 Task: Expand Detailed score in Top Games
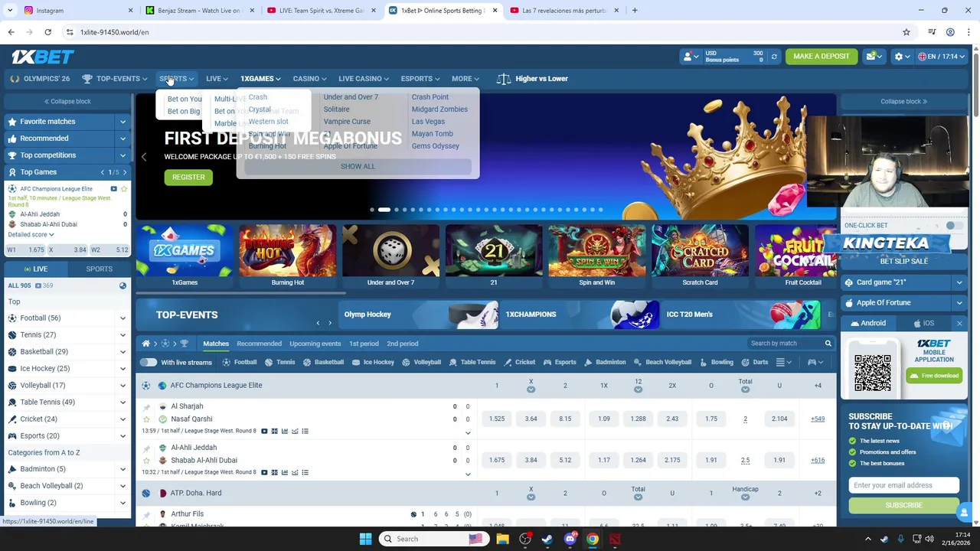click(31, 235)
